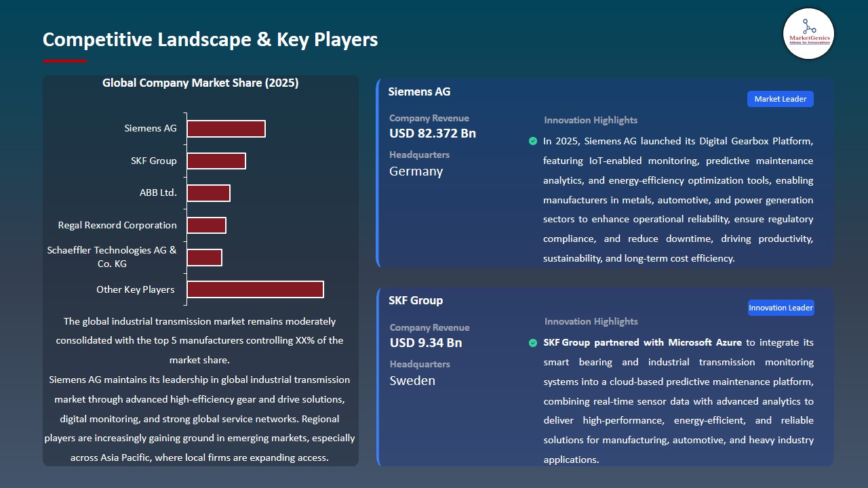Select the USD 9.34 Bn revenue value
This screenshot has width=868, height=488.
[426, 343]
